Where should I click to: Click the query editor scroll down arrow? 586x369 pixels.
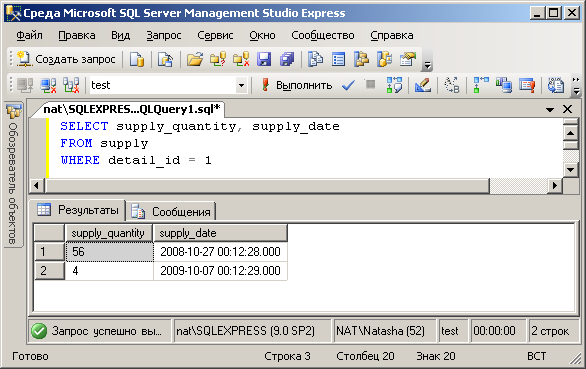(571, 170)
